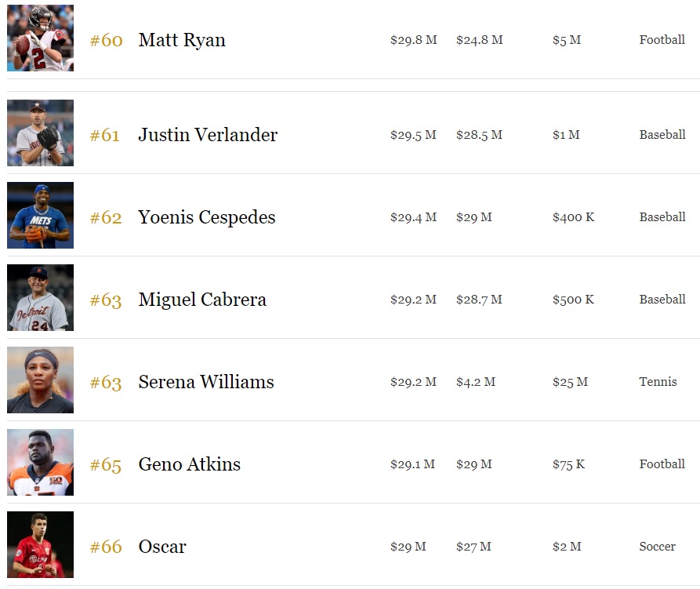Click Oscar's Soccer sport label
This screenshot has height=589, width=700.
(x=657, y=547)
